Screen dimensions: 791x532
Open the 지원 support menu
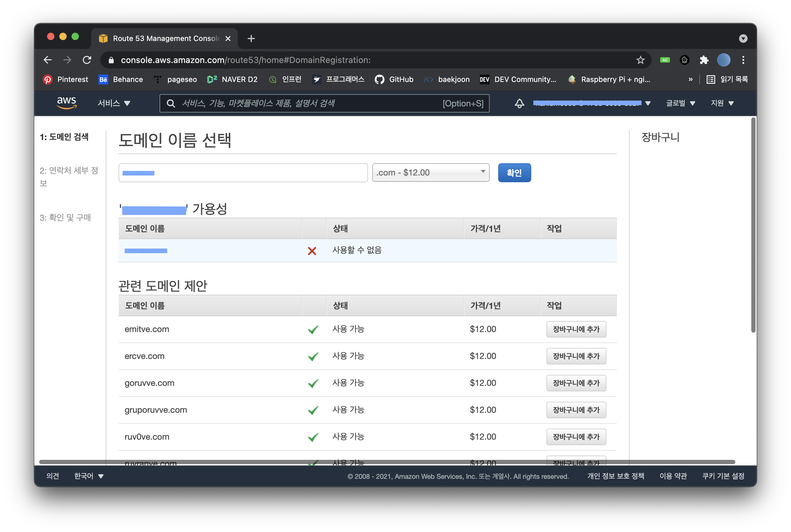coord(722,103)
